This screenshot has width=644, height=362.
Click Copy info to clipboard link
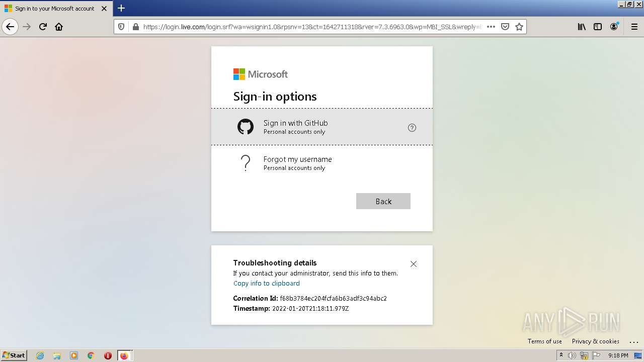coord(267,283)
